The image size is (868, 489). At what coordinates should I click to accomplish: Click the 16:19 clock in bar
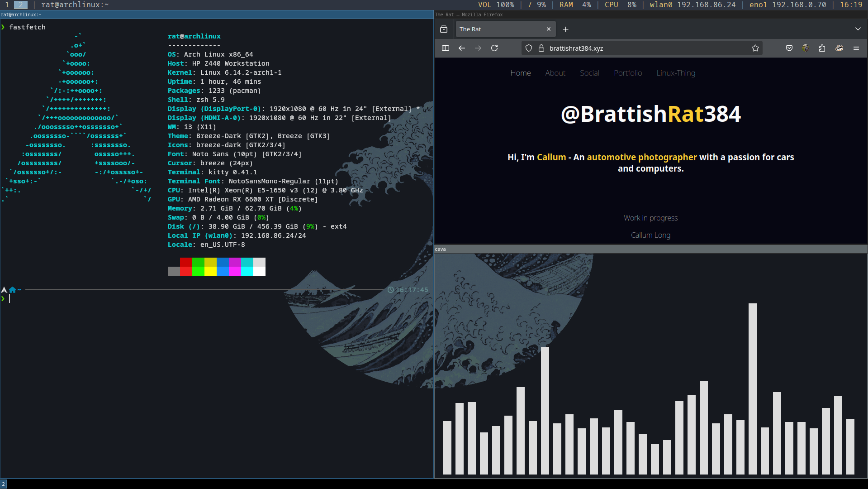pyautogui.click(x=851, y=5)
